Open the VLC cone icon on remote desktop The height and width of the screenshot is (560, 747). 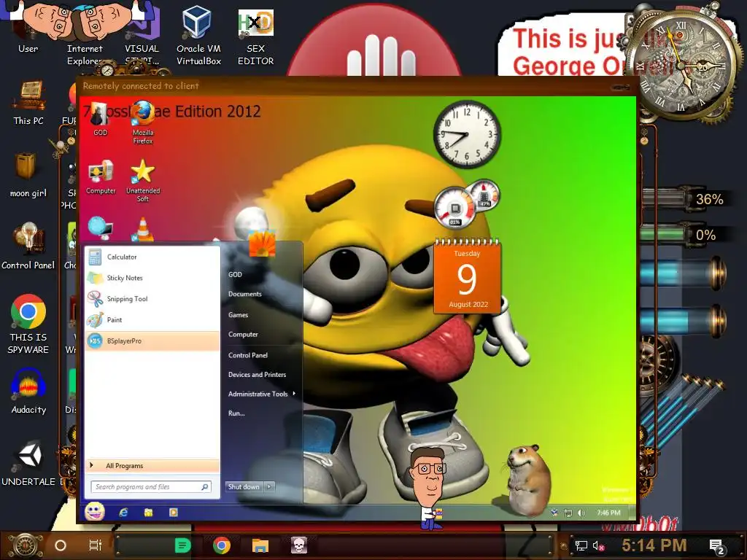coord(142,230)
